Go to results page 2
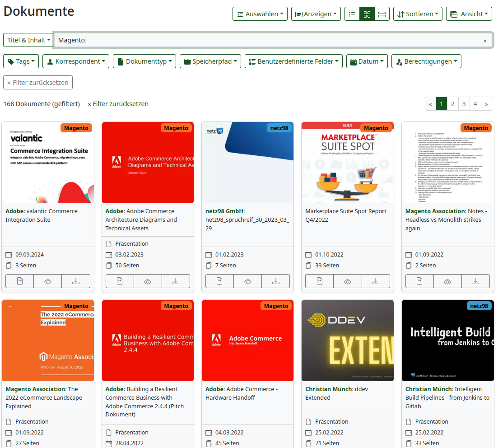 pos(452,104)
